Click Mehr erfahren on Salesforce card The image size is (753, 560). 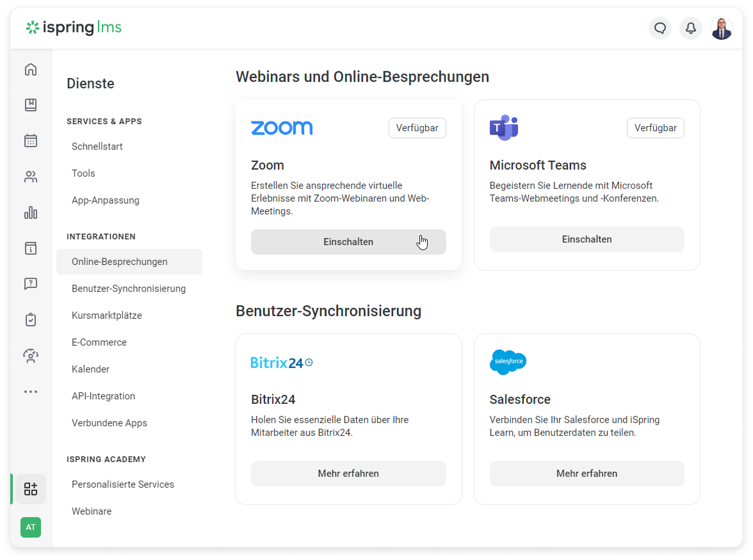(587, 474)
